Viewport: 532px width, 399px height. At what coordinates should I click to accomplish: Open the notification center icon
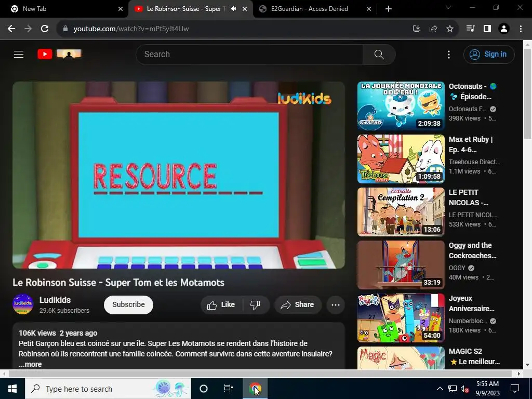click(x=515, y=389)
